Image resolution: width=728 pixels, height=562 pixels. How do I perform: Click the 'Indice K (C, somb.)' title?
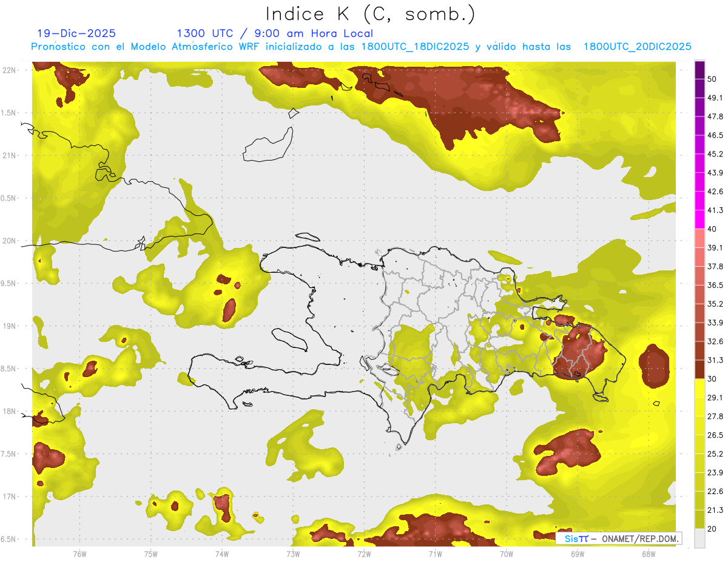click(x=371, y=14)
